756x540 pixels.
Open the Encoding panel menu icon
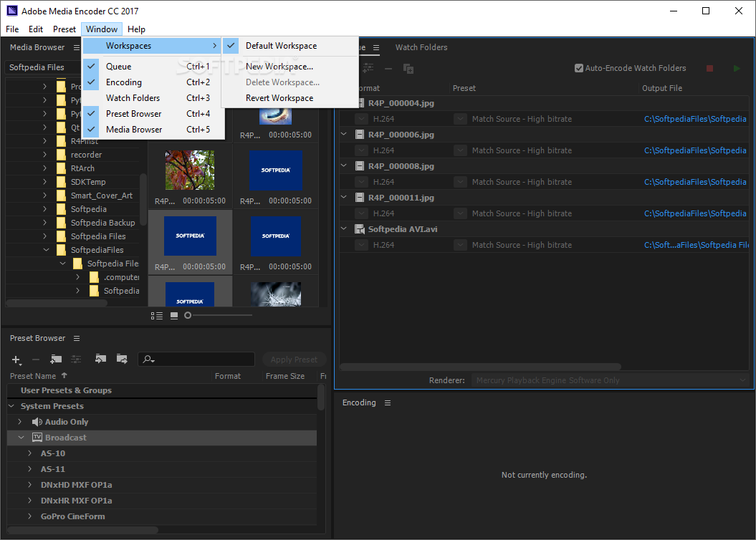click(388, 402)
